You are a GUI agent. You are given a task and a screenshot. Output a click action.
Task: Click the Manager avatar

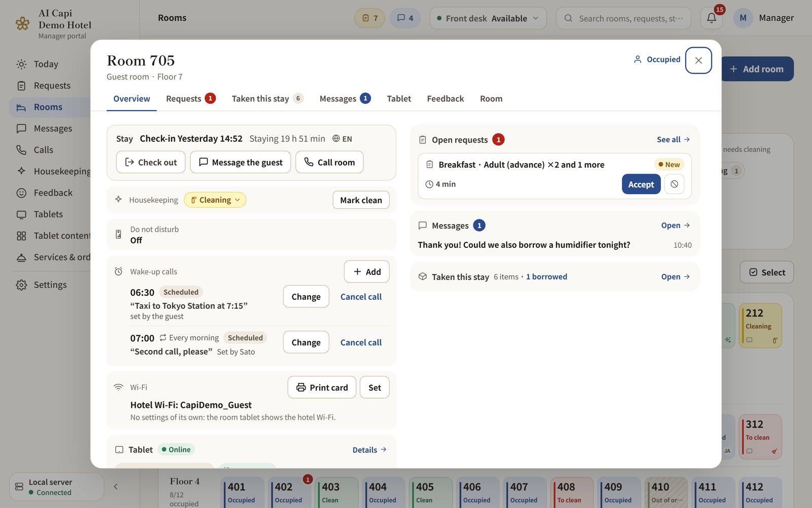click(x=743, y=18)
